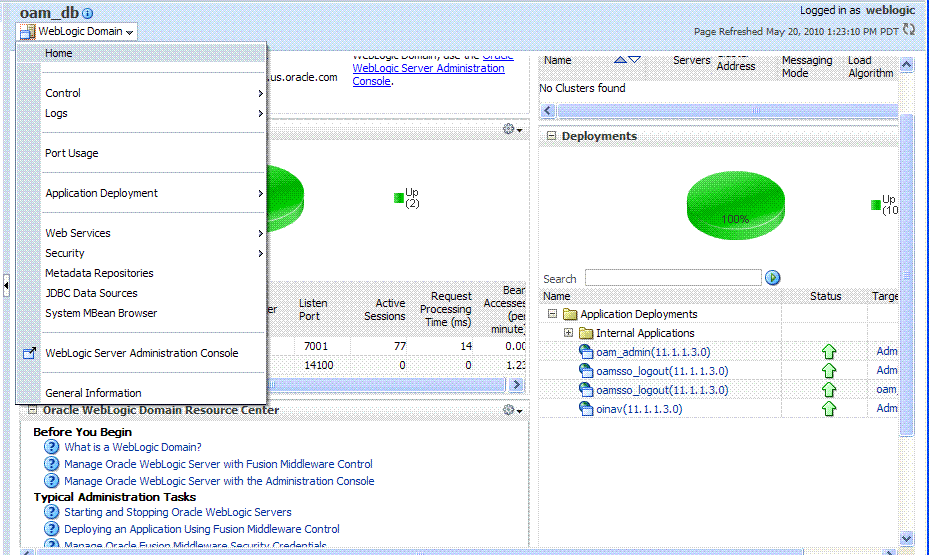Expand the Web Services submenu
Screen dimensions: 941x555
pyautogui.click(x=153, y=233)
